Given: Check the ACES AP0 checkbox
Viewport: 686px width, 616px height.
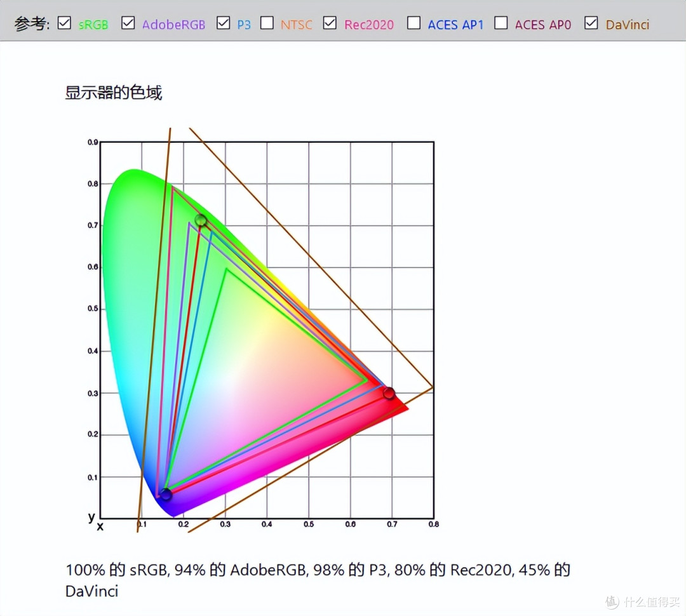Looking at the screenshot, I should (501, 23).
